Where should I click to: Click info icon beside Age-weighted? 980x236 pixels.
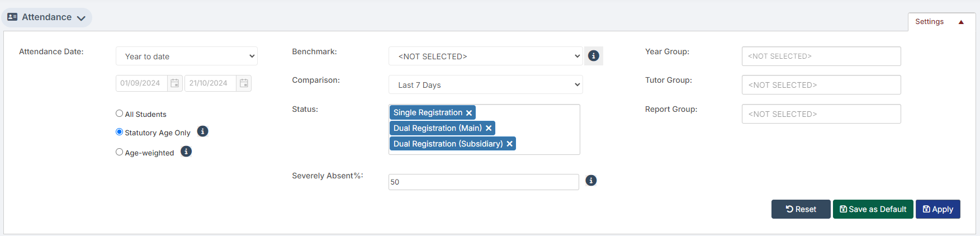(x=186, y=152)
